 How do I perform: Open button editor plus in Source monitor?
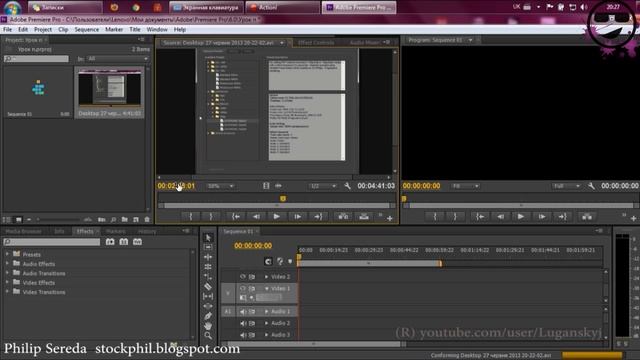tap(390, 219)
